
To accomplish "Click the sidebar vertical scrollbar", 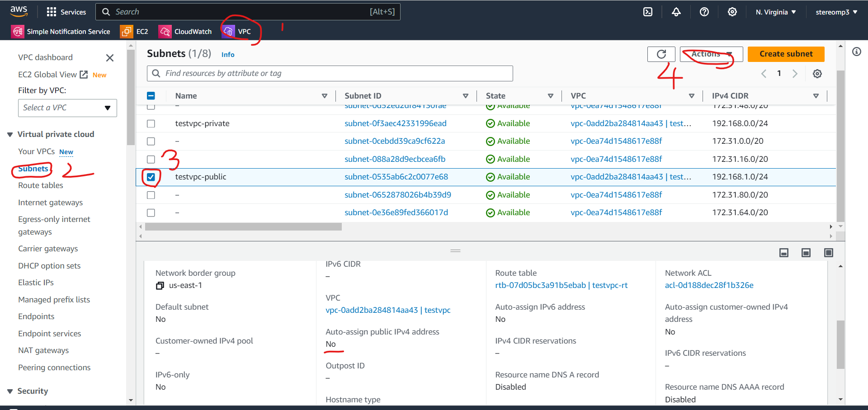I will 131,97.
